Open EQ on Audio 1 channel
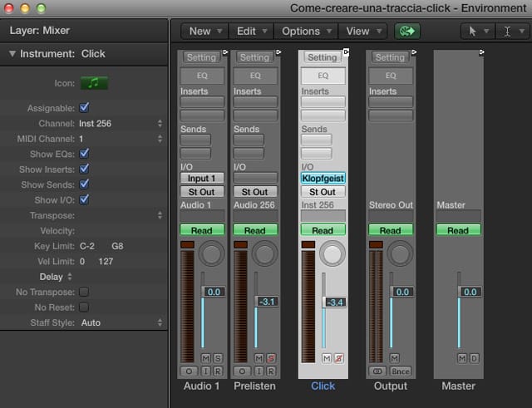532x408 pixels. (202, 76)
